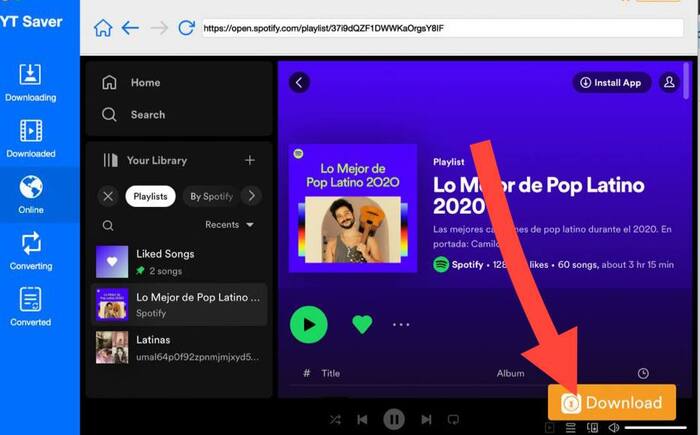The width and height of the screenshot is (700, 435).
Task: Open the user profile menu
Action: (x=669, y=83)
